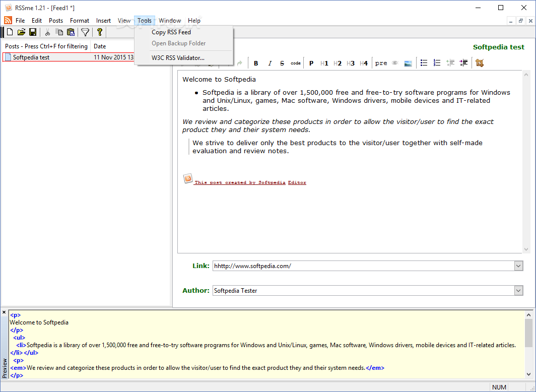Image resolution: width=536 pixels, height=392 pixels.
Task: Click the orange crop-style icon at toolbar end
Action: click(x=480, y=63)
